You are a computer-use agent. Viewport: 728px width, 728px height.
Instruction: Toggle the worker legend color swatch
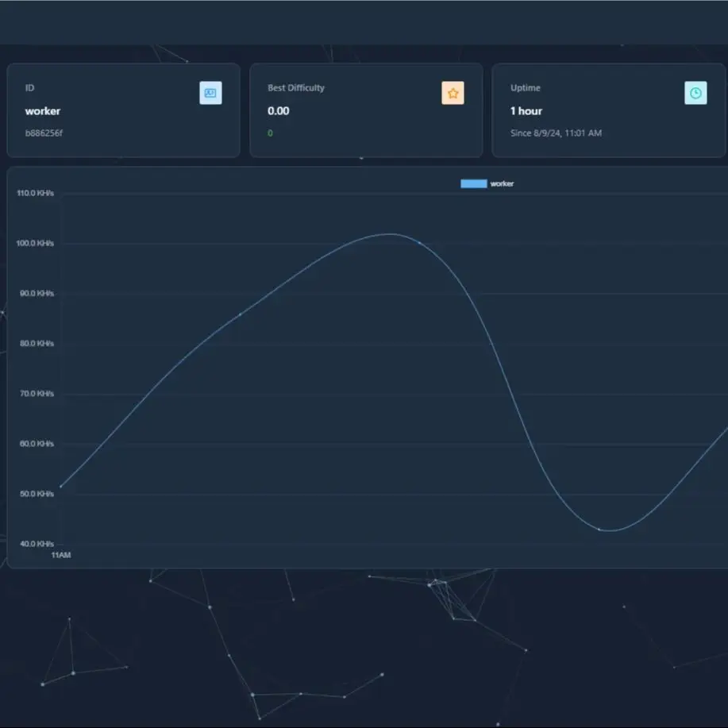coord(474,184)
